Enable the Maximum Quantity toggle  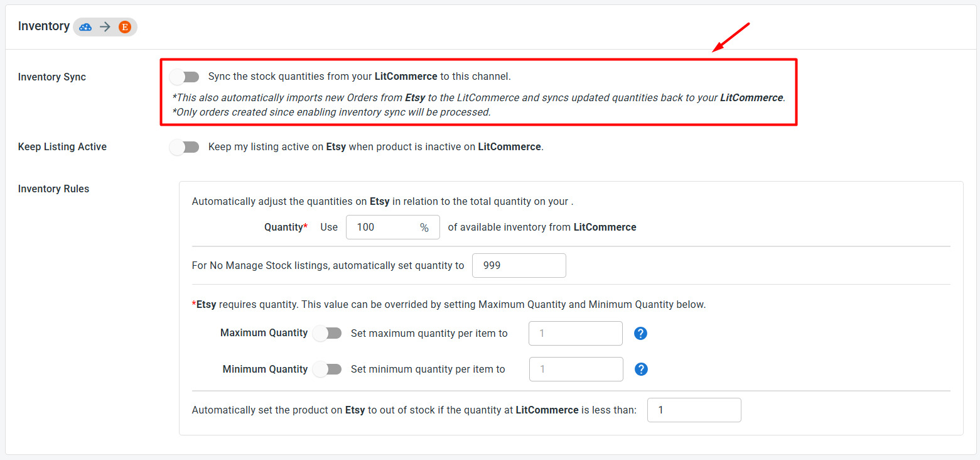point(327,333)
